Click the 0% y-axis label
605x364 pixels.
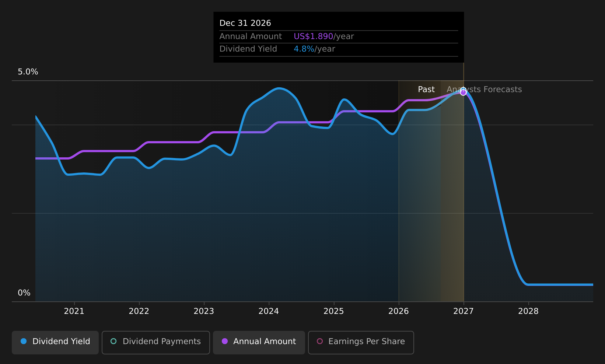24,293
